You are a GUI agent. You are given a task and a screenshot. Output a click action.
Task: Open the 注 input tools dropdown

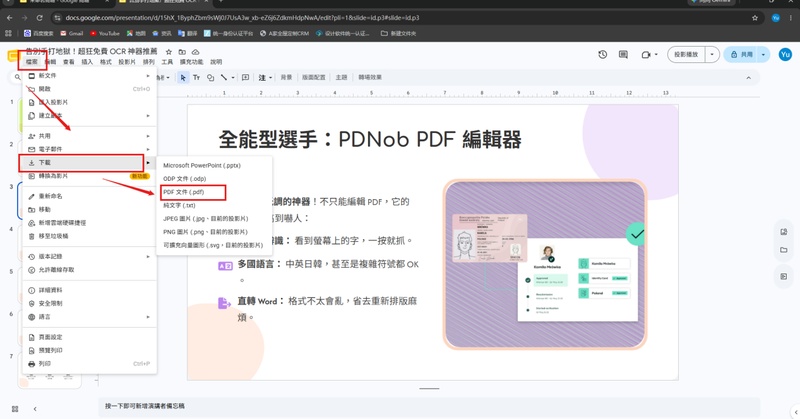tap(265, 78)
